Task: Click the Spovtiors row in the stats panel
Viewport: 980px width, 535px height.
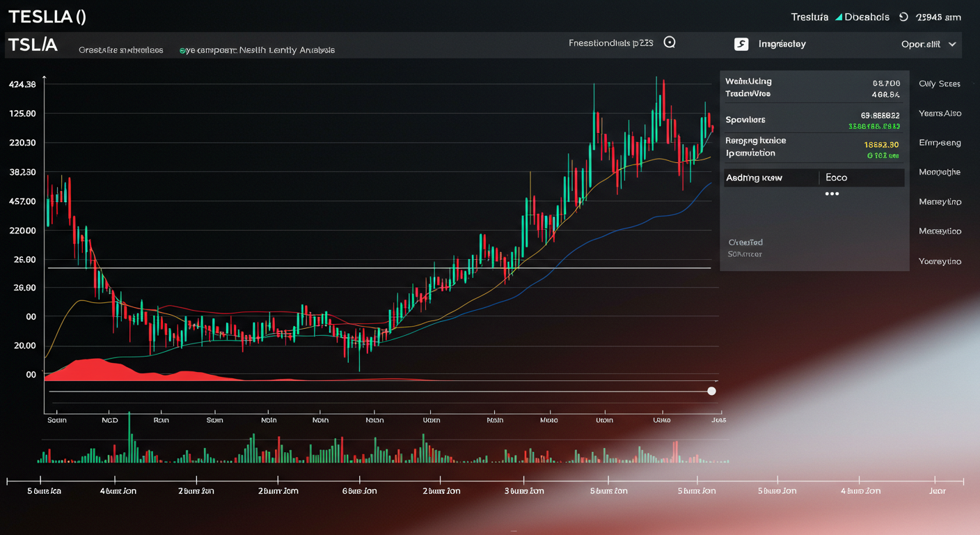Action: tap(812, 120)
